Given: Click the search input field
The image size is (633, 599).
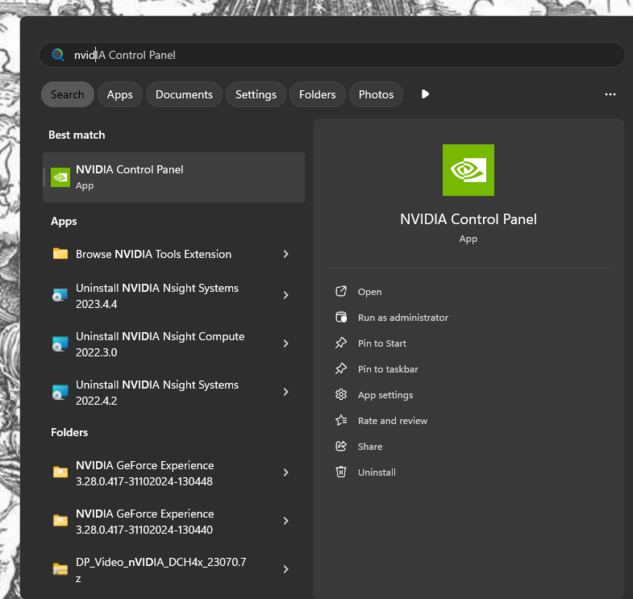Looking at the screenshot, I should pyautogui.click(x=330, y=55).
